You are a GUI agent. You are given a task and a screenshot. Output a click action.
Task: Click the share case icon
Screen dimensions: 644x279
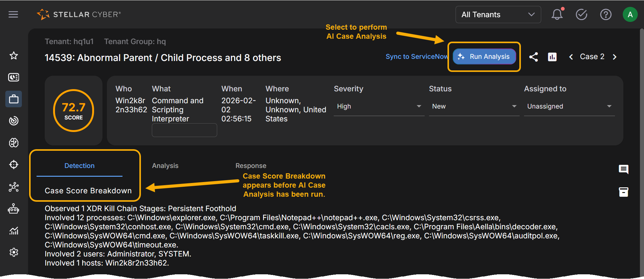coord(533,57)
